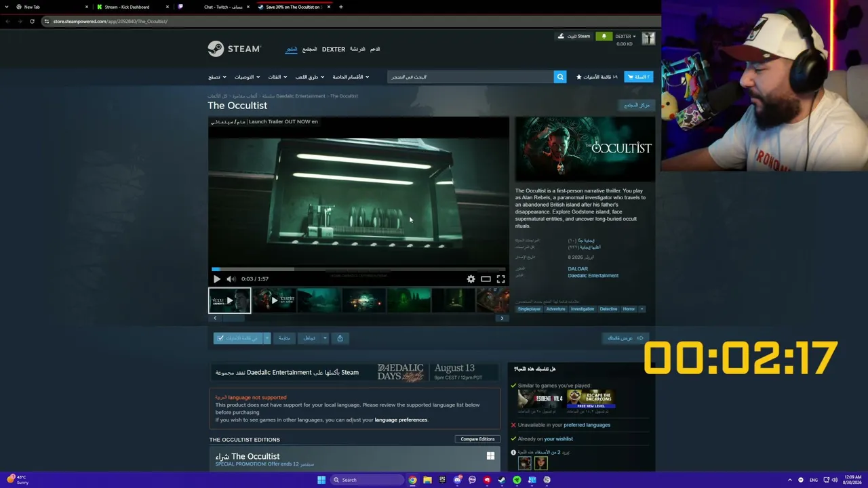The width and height of the screenshot is (868, 488).
Task: Open the green notifications bell
Action: coord(604,36)
